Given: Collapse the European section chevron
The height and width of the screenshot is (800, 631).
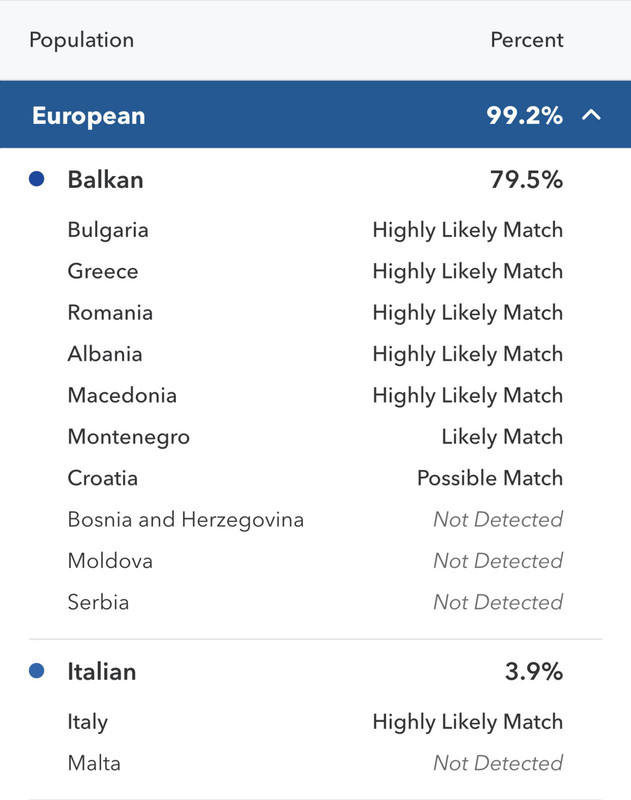Looking at the screenshot, I should pos(591,115).
